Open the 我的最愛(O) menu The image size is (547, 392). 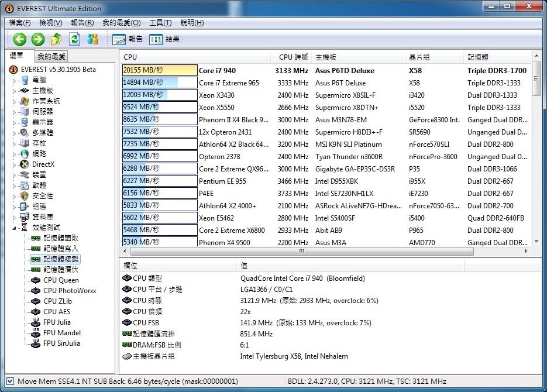coord(122,23)
